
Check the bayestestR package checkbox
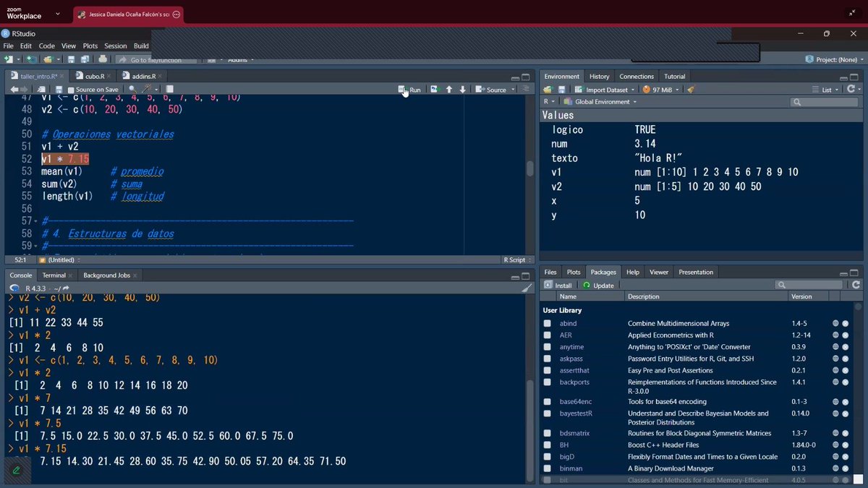click(548, 414)
